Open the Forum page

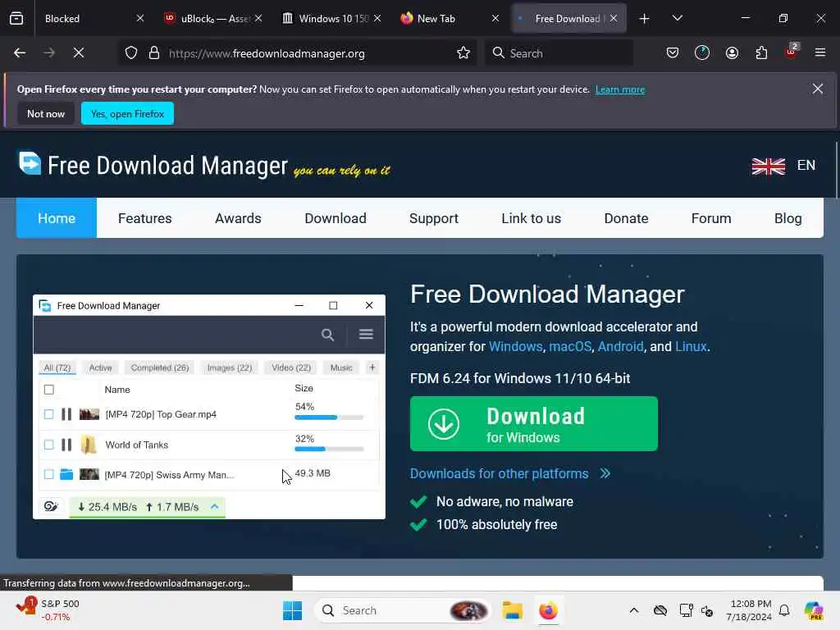711,218
